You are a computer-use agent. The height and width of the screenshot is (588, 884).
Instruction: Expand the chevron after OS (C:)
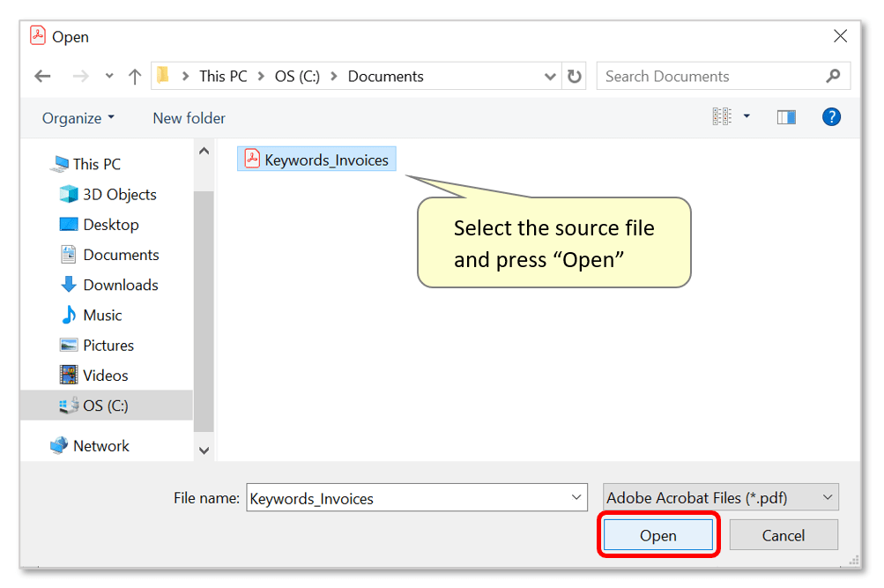[x=334, y=76]
